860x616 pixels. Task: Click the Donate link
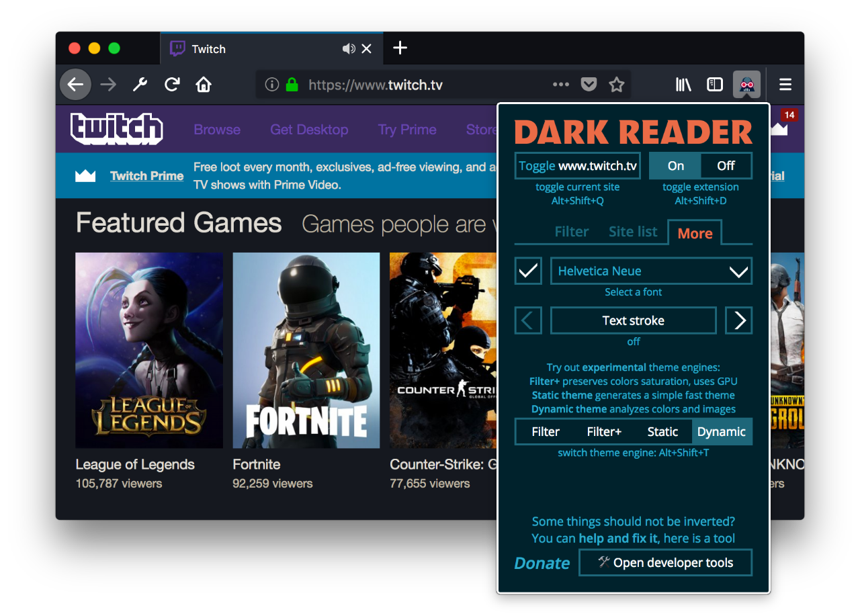point(542,563)
